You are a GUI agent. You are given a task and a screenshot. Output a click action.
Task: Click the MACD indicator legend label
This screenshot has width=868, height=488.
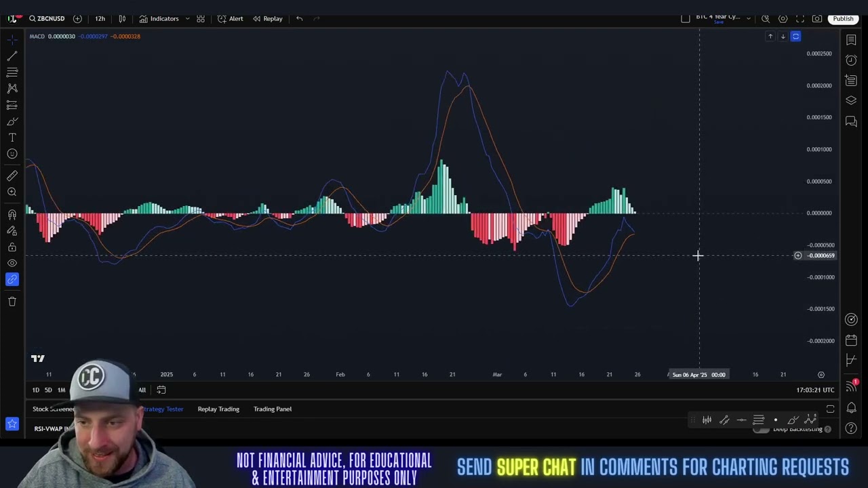click(x=37, y=36)
